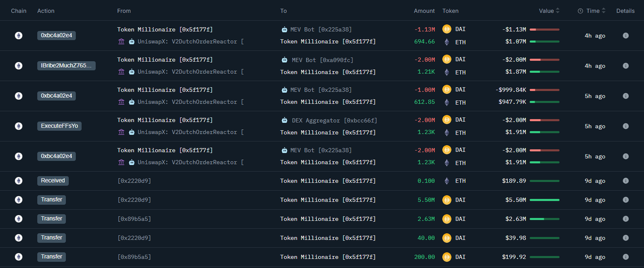The width and height of the screenshot is (644, 268).
Task: Open the Received action tag
Action: pyautogui.click(x=53, y=181)
